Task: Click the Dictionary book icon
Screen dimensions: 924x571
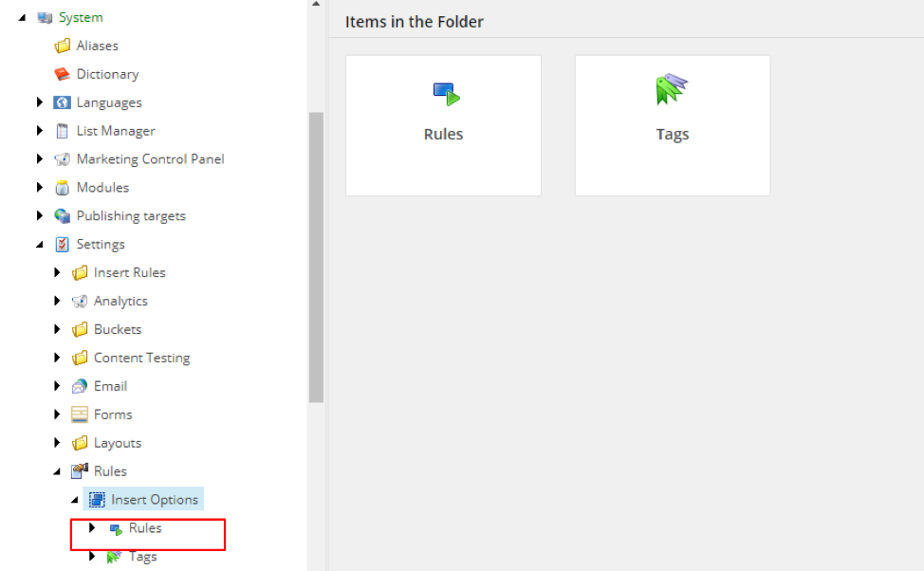Action: [x=63, y=74]
